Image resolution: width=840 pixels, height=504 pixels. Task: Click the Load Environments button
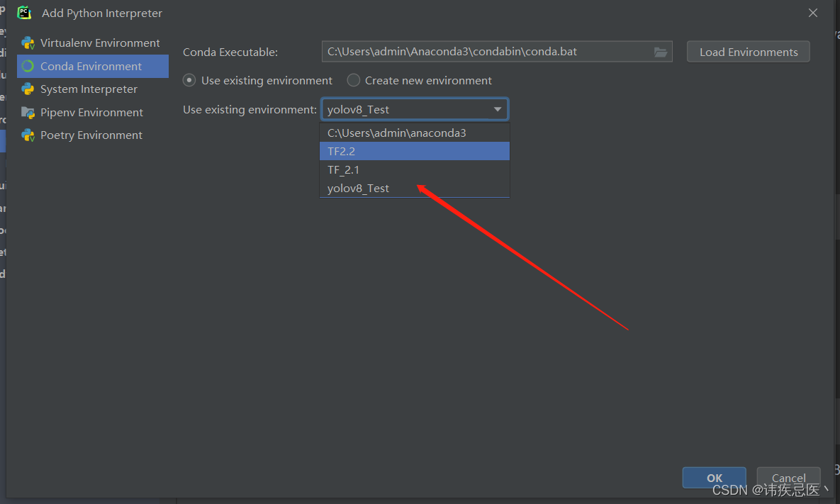pos(749,52)
